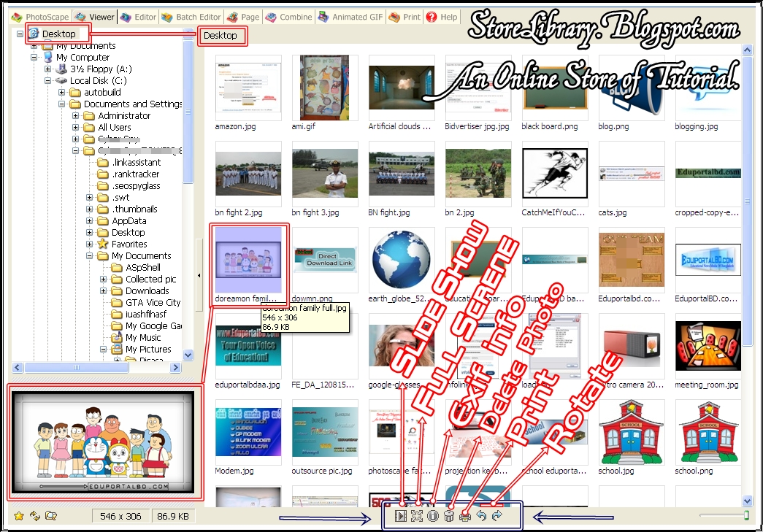Click the yellow star favorites icon
This screenshot has height=532, width=763.
pyautogui.click(x=18, y=516)
